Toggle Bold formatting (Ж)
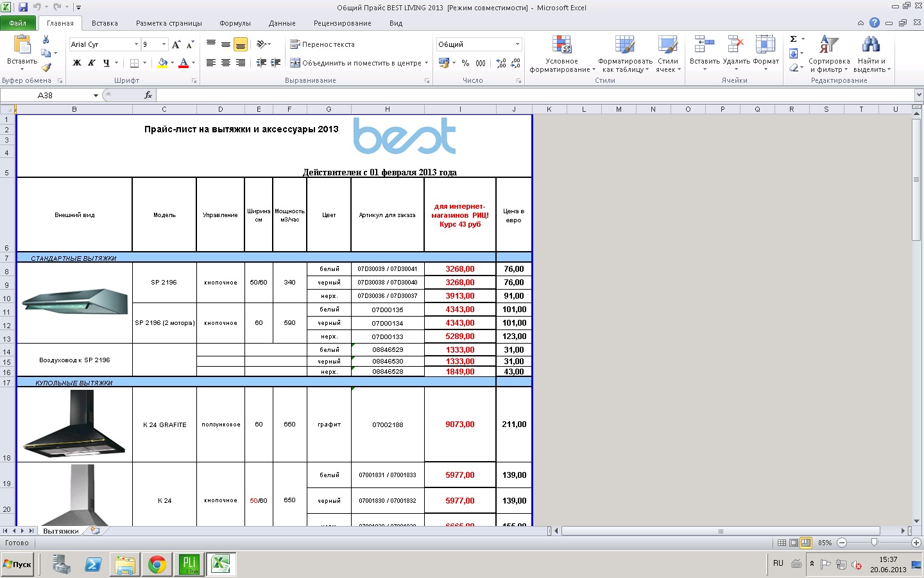This screenshot has height=578, width=924. [77, 63]
